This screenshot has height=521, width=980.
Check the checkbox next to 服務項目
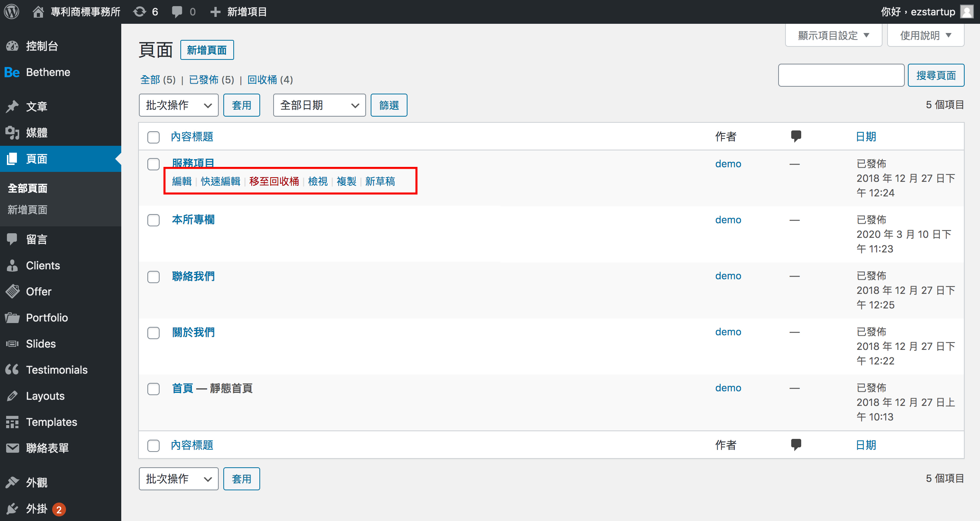153,163
